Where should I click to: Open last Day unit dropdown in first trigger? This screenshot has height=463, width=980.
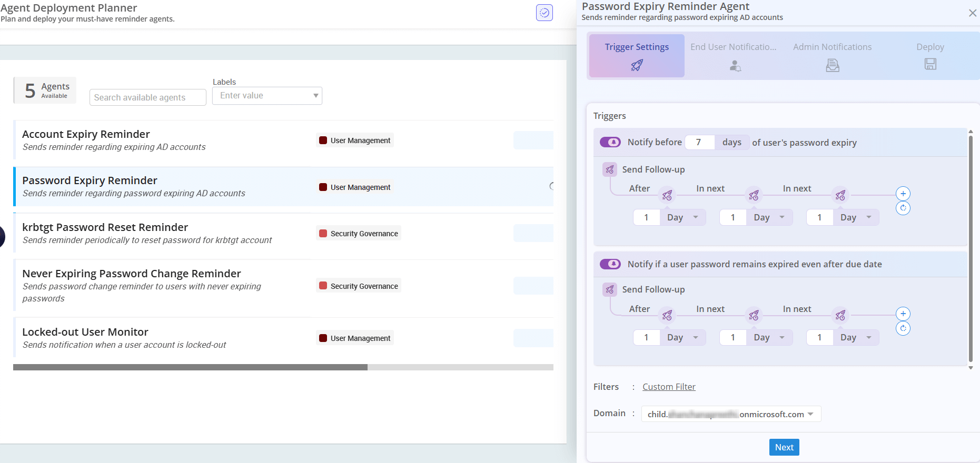tap(856, 217)
